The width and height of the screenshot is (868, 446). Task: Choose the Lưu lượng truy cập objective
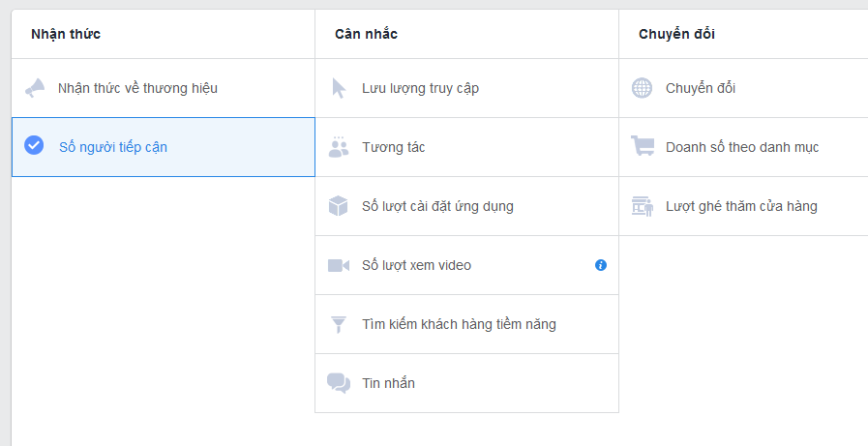(466, 88)
